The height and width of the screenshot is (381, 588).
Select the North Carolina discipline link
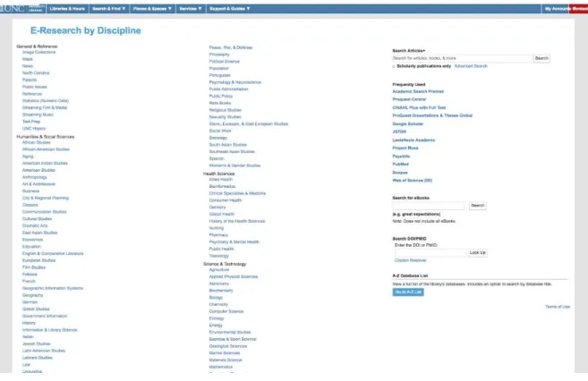click(x=36, y=73)
